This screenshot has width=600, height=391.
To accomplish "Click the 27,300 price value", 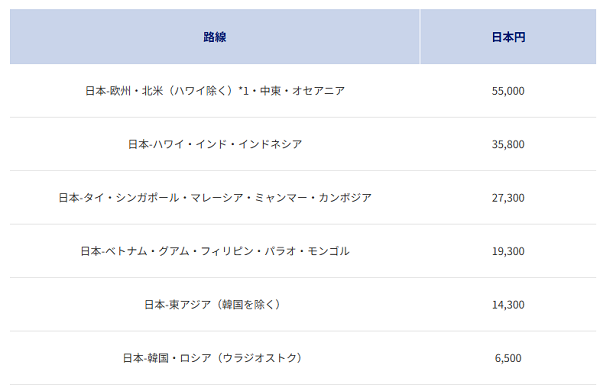I will 508,198.
